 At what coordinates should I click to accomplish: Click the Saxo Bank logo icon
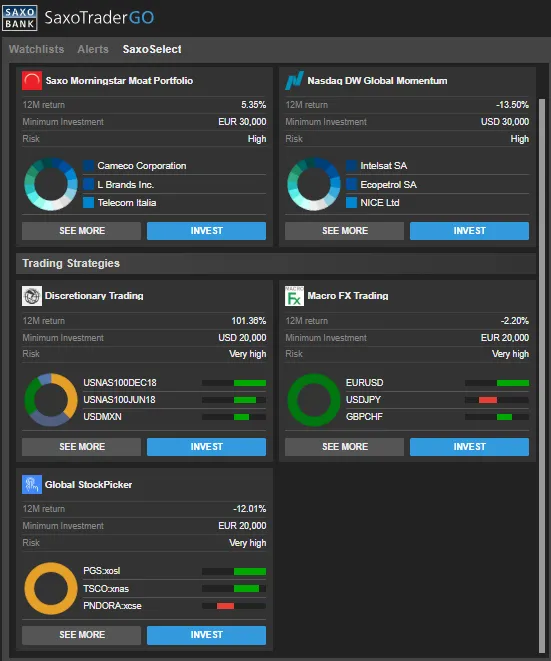pos(19,18)
